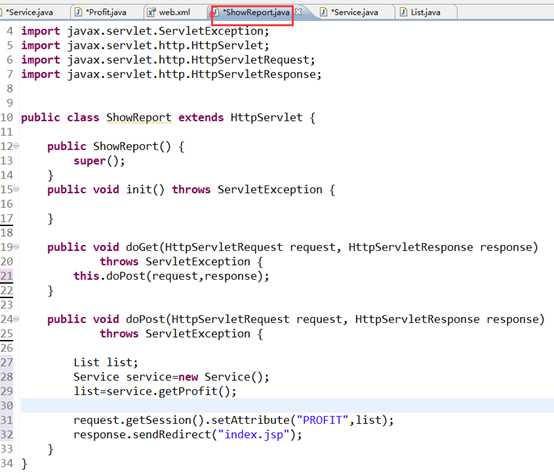Click the import javax.servlet.http.HttpServlet line

click(145, 46)
